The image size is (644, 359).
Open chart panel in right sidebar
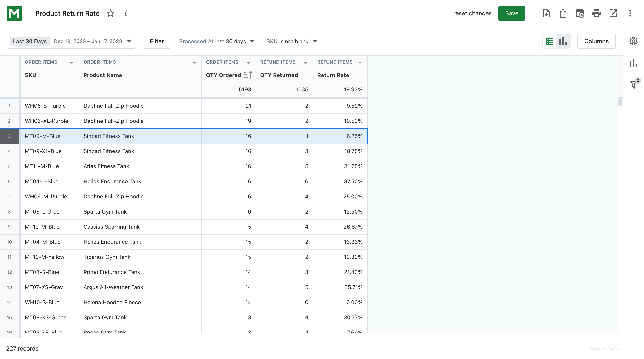click(x=633, y=63)
